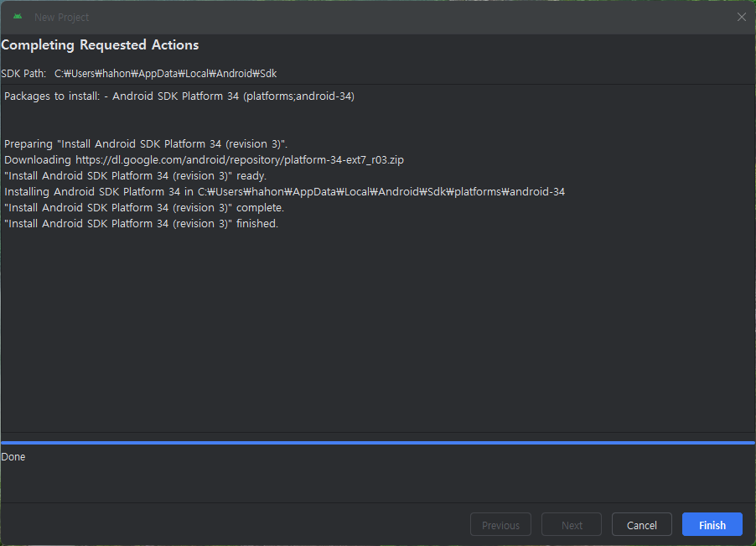Click the log line ending in ready
756x546 pixels.
tap(135, 175)
